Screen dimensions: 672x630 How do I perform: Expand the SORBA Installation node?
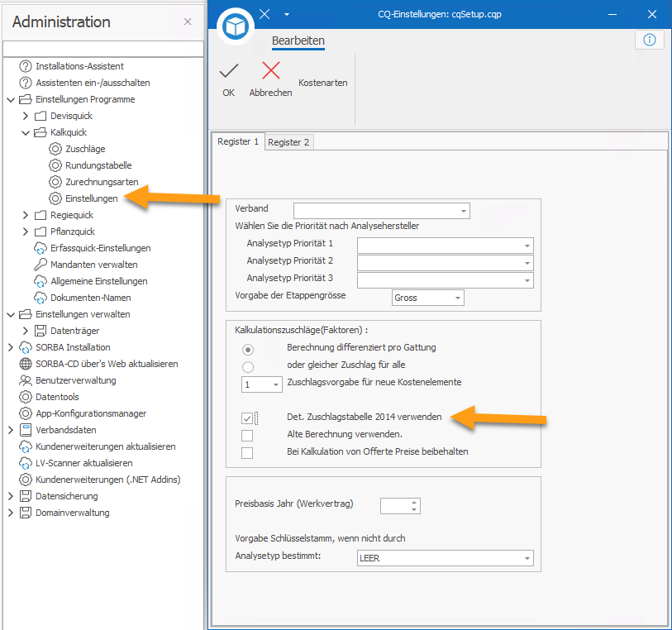click(11, 347)
